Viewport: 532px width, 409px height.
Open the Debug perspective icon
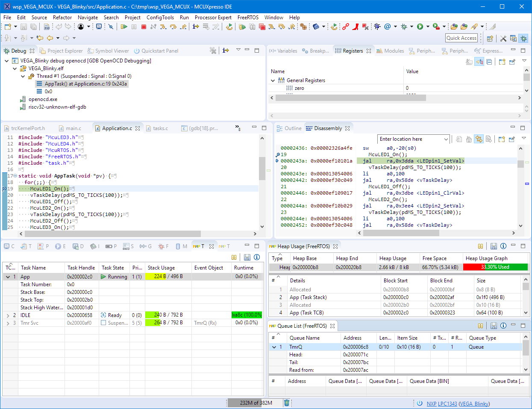(523, 38)
